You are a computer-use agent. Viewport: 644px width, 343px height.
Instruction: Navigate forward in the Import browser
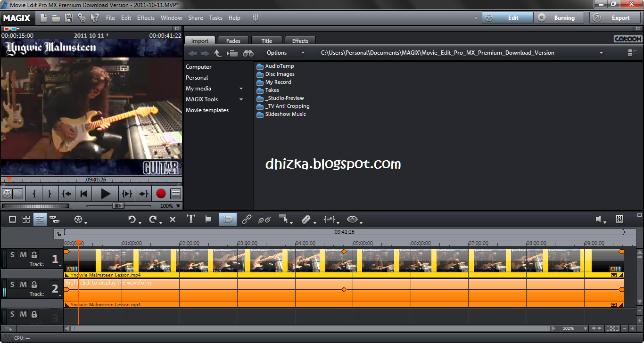tap(205, 53)
